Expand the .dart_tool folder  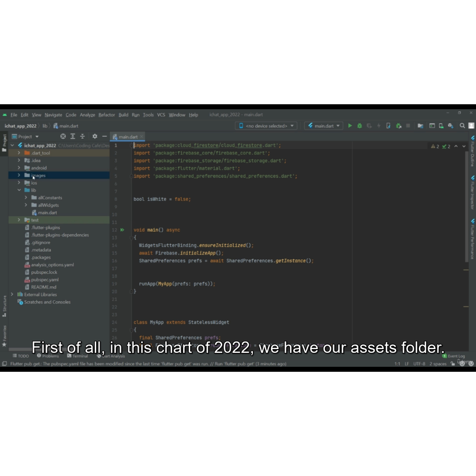click(19, 152)
